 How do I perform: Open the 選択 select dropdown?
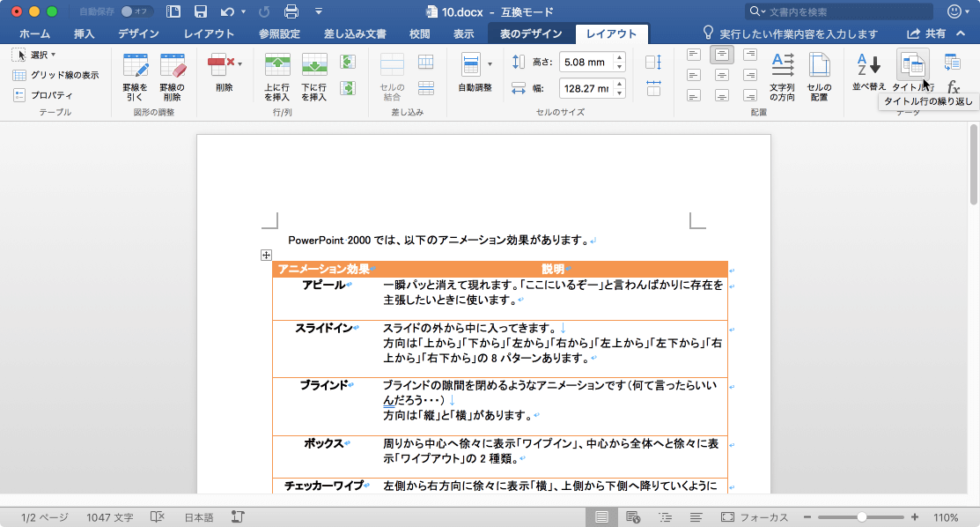[34, 55]
